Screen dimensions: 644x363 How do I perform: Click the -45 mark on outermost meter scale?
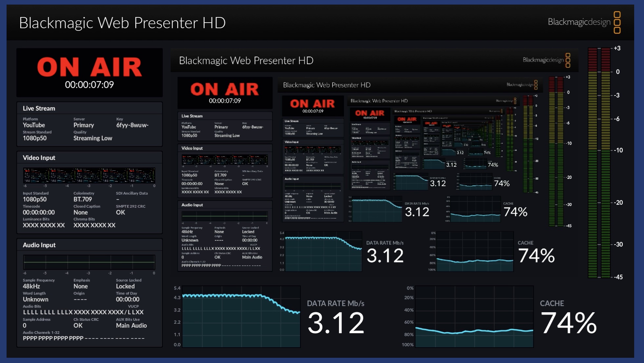click(x=618, y=277)
